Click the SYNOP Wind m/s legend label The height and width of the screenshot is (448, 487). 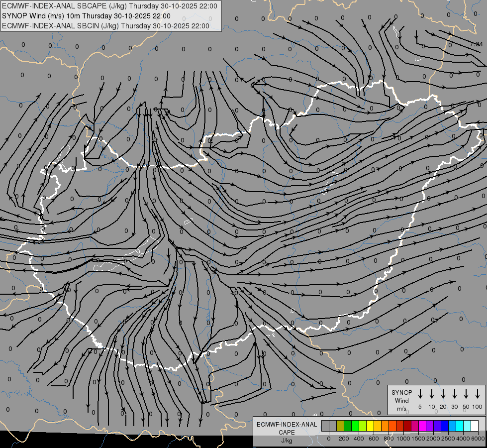pos(401,401)
